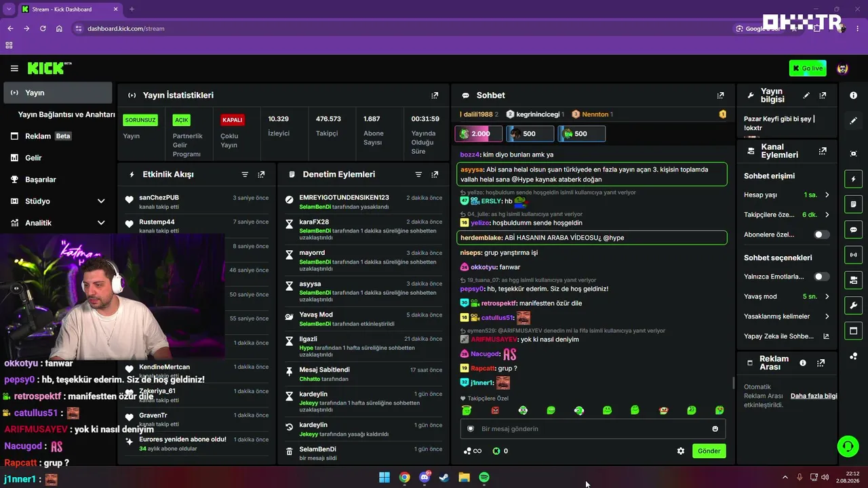Image resolution: width=868 pixels, height=488 pixels.
Task: Toggle the channel actions panel button in sidebar
Action: pyautogui.click(x=853, y=280)
